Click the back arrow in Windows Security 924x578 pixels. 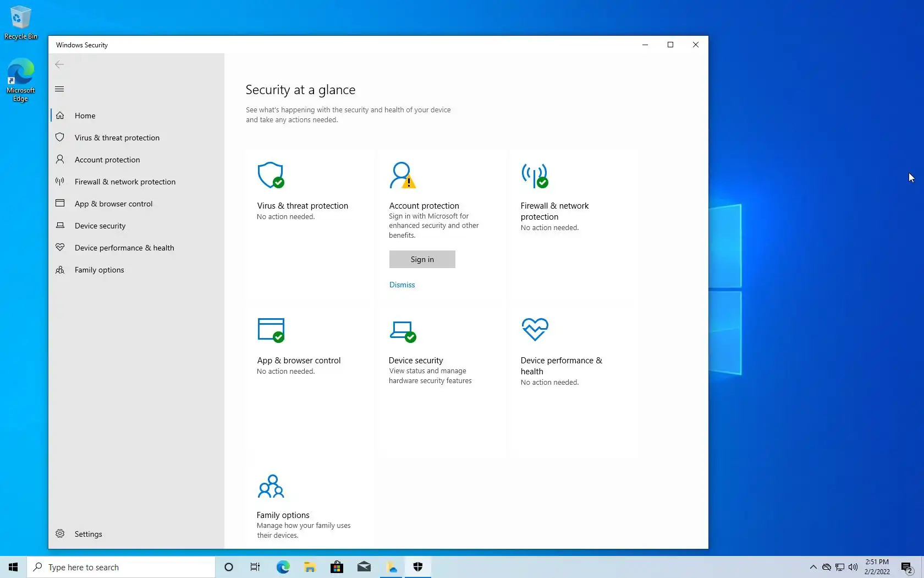(x=59, y=64)
